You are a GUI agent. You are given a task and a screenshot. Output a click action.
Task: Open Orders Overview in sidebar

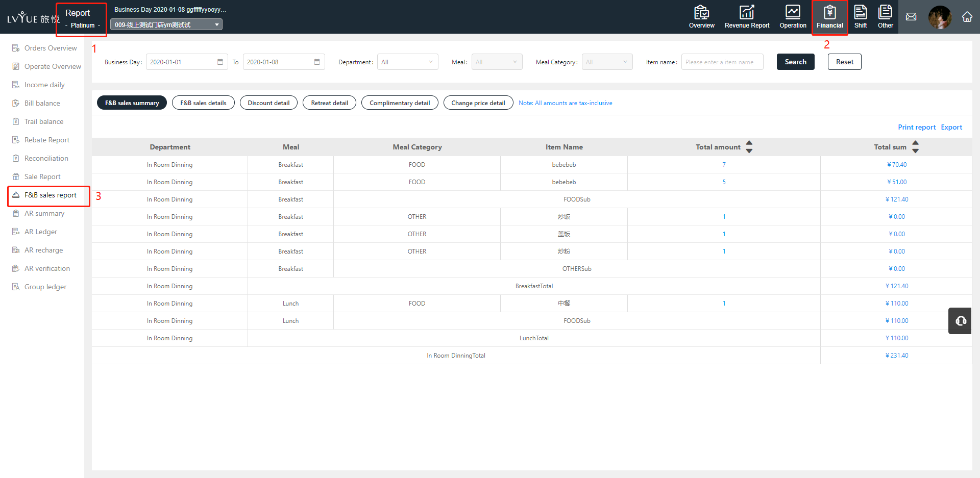[44, 48]
